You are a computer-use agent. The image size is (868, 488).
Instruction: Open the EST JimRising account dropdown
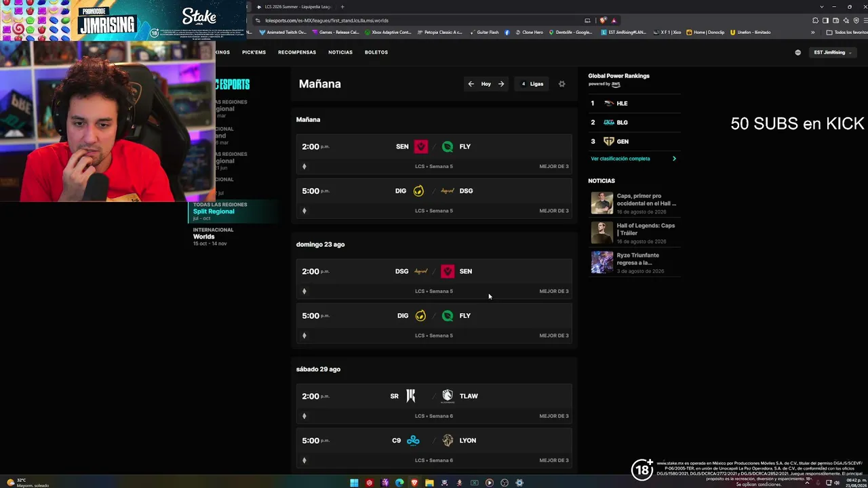click(833, 52)
